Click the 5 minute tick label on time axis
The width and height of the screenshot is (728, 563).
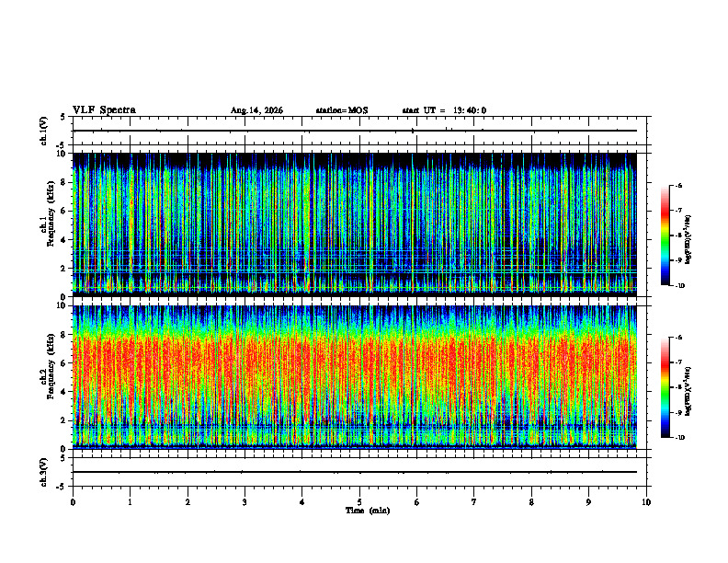[x=359, y=502]
